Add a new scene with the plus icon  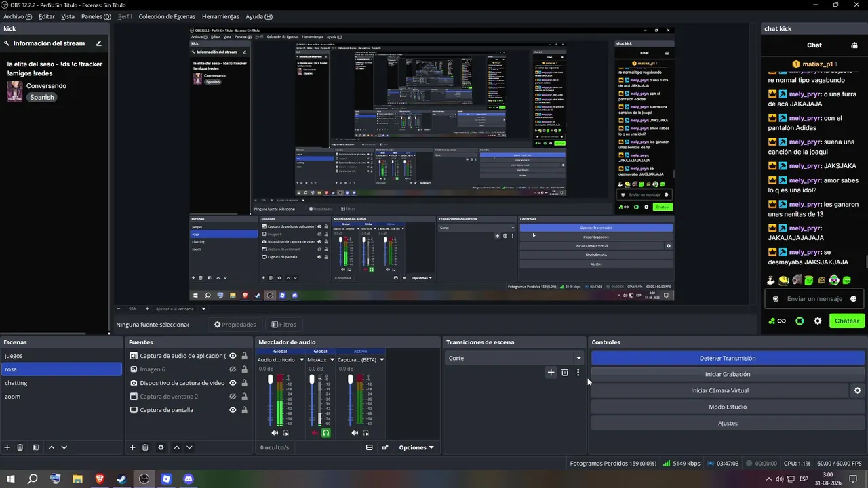[x=7, y=447]
